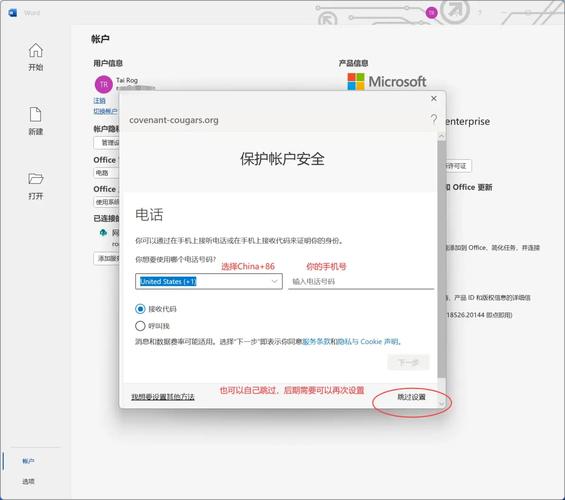This screenshot has height=500, width=565.
Task: Click the Office 更新 heading
Action: (472, 187)
